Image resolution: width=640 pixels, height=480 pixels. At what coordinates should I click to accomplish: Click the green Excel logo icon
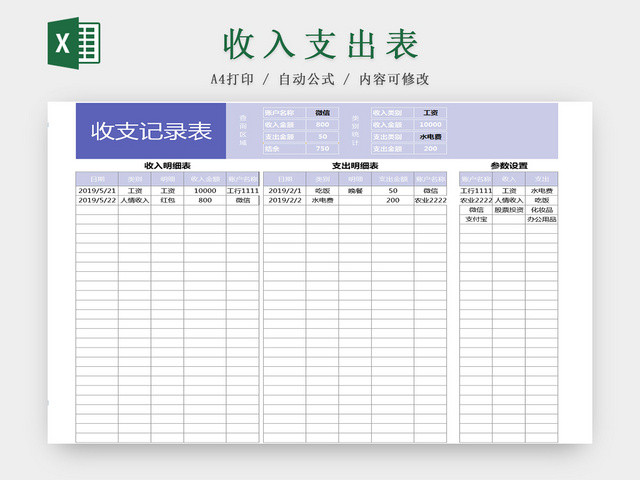[74, 43]
